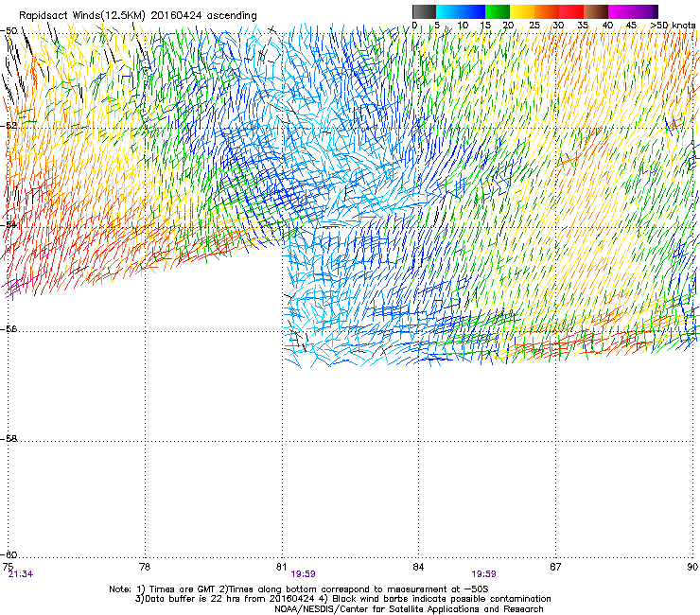The height and width of the screenshot is (615, 700).
Task: Click the NOAA/NESDIS credit line
Action: coord(409,609)
